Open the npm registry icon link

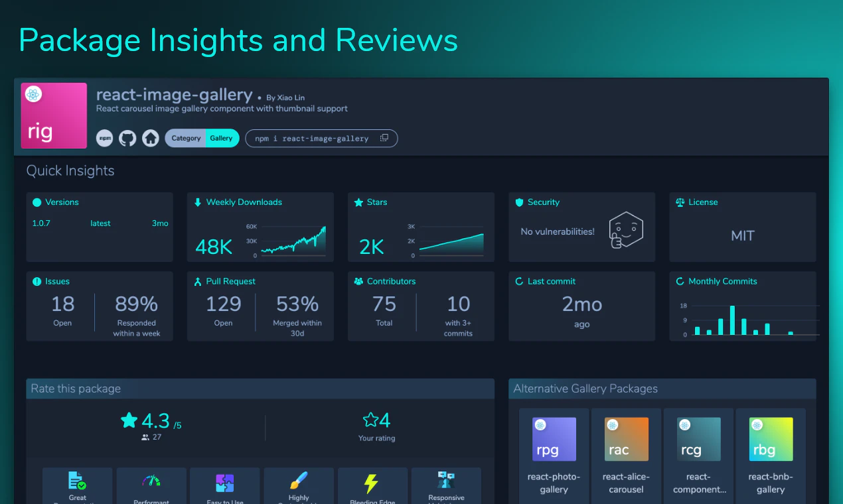click(104, 138)
